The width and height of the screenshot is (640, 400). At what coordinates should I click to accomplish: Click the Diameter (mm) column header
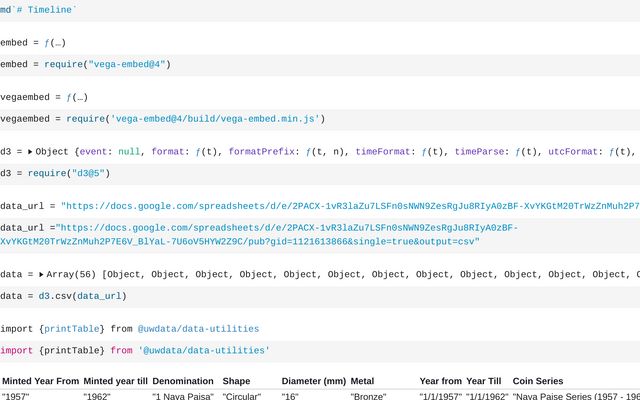(313, 381)
